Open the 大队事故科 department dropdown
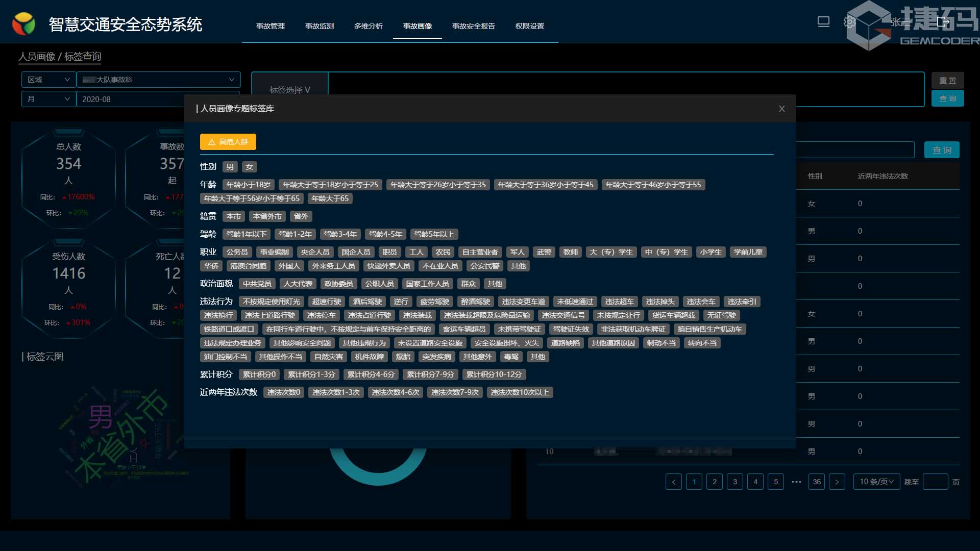980x551 pixels. [x=158, y=80]
